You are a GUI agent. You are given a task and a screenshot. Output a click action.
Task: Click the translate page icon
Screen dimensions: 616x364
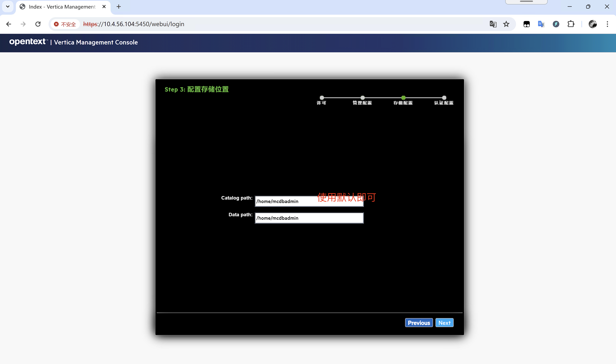(x=493, y=24)
